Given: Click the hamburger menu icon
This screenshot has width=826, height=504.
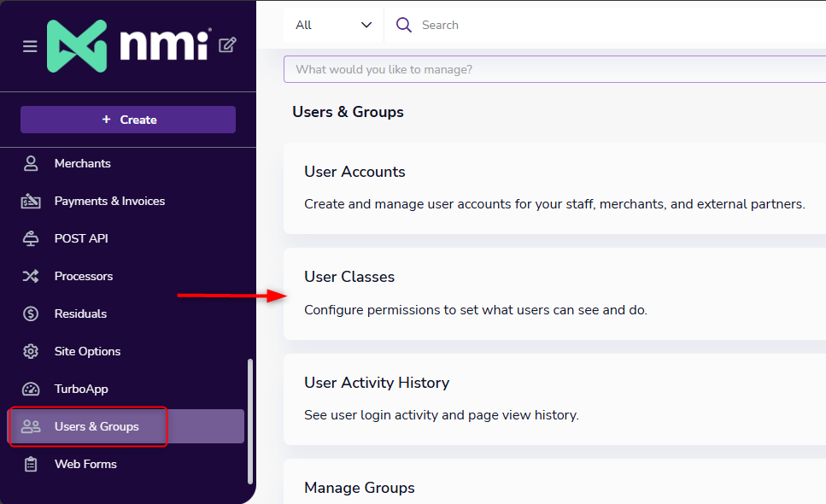Looking at the screenshot, I should point(30,46).
